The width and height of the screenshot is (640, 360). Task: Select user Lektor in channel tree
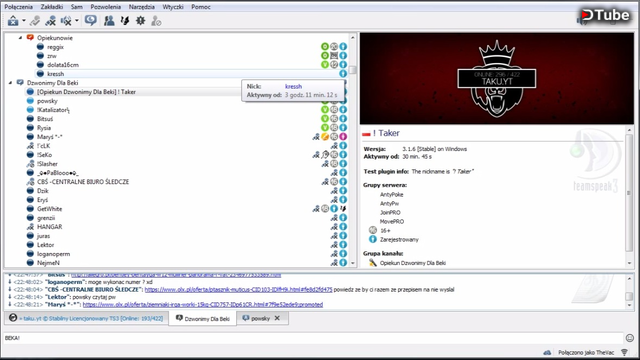(x=46, y=245)
